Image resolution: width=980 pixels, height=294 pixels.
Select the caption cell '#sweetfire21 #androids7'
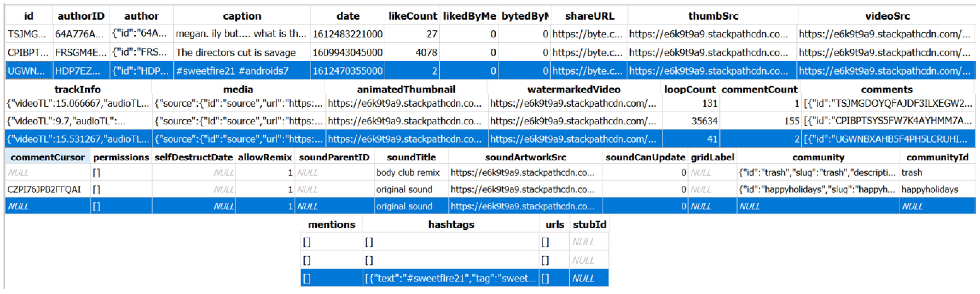click(232, 71)
